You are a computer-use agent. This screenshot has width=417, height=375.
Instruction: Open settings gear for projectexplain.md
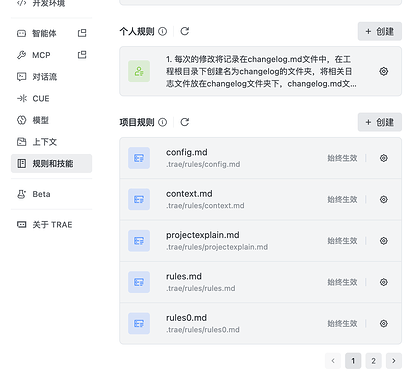(384, 241)
